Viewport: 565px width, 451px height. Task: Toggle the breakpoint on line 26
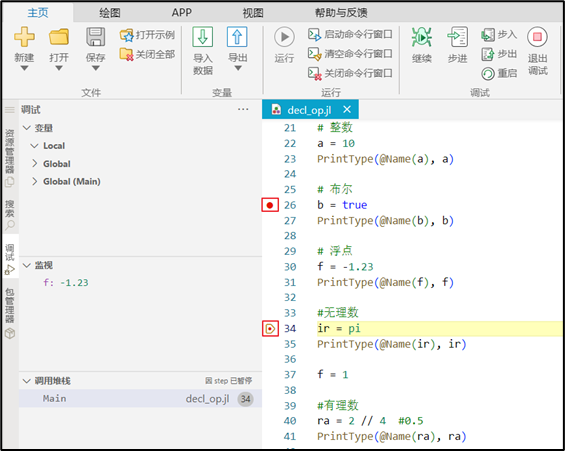[270, 205]
